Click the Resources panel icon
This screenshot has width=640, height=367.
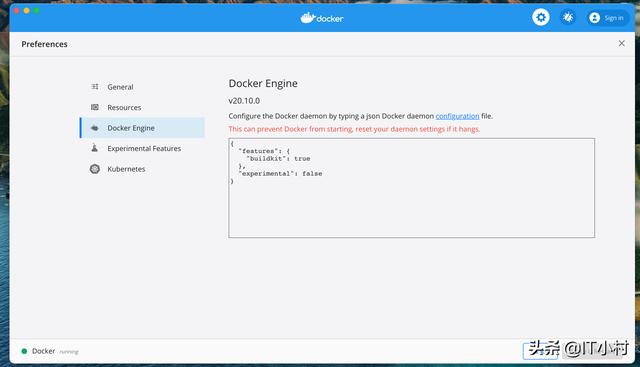[x=95, y=107]
